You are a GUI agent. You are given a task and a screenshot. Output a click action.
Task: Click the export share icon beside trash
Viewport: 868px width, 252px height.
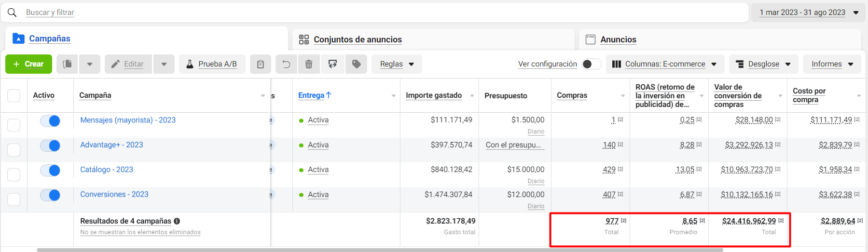click(x=332, y=64)
